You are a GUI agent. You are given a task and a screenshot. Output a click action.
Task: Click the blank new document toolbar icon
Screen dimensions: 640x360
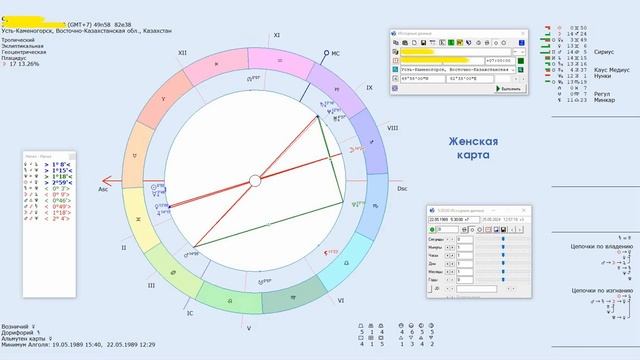(414, 42)
